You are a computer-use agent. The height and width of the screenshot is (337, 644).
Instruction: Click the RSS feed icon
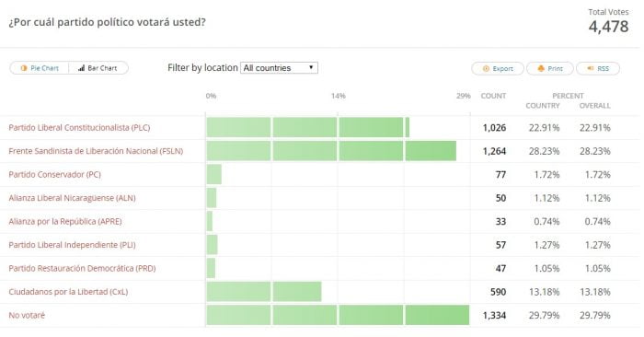pos(591,68)
